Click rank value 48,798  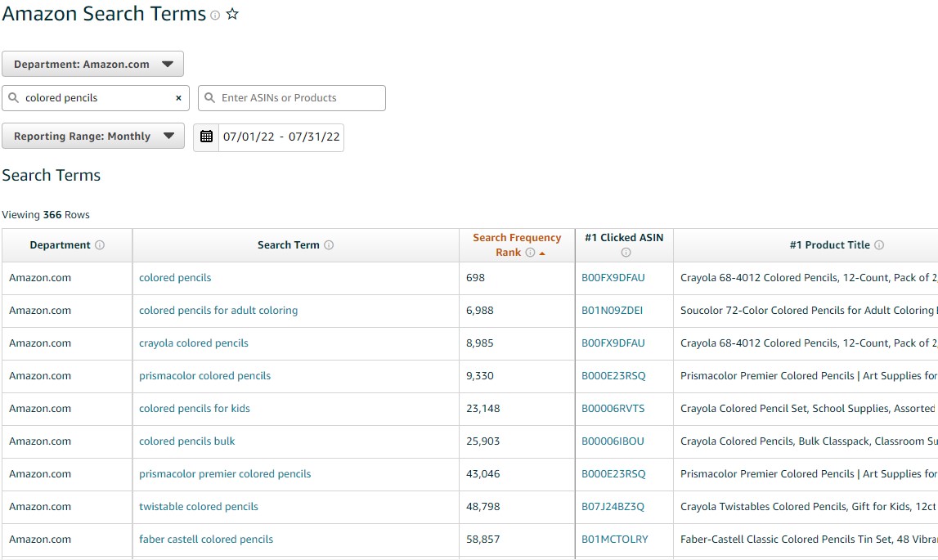[482, 507]
